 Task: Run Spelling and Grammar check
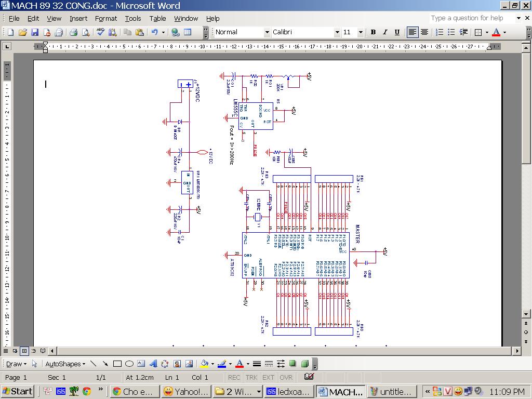[x=100, y=32]
